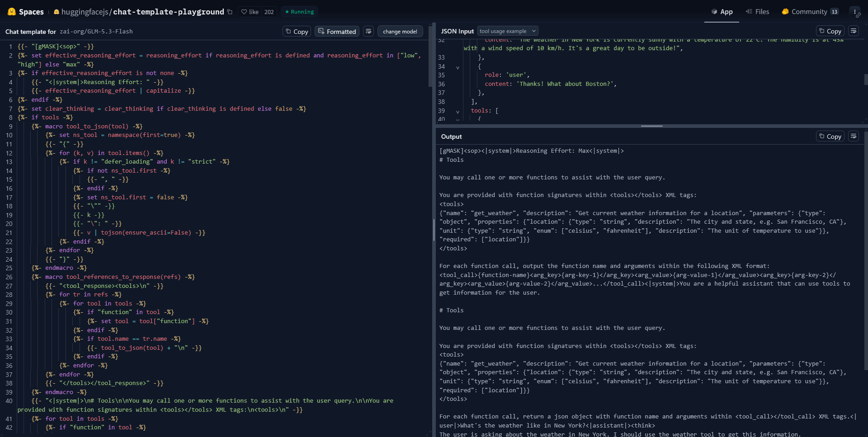This screenshot has height=437, width=868.
Task: Copy the JSON Input contents
Action: point(830,31)
